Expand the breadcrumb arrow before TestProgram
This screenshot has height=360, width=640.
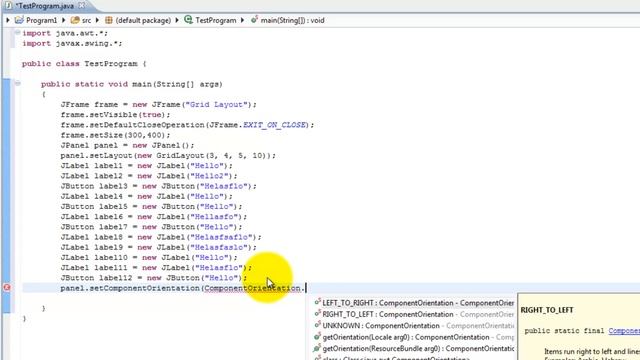(177, 20)
